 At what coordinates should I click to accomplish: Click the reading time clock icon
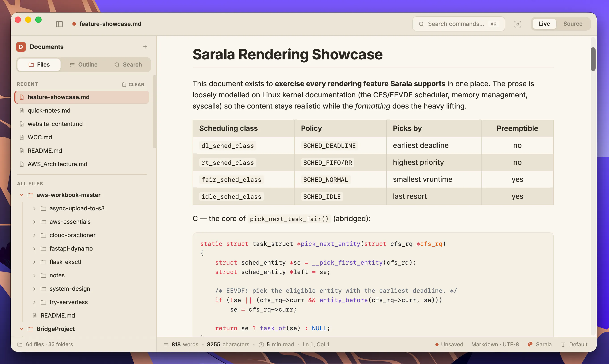261,344
